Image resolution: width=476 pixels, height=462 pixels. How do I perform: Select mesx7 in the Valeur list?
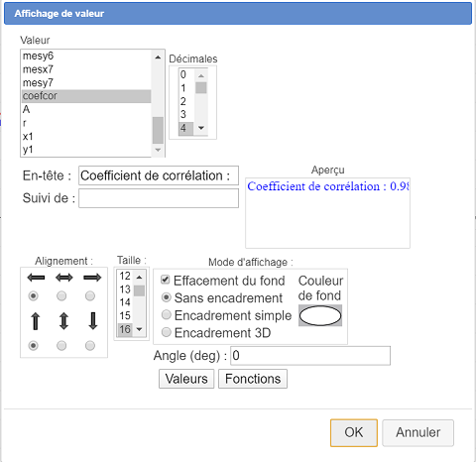[86, 69]
